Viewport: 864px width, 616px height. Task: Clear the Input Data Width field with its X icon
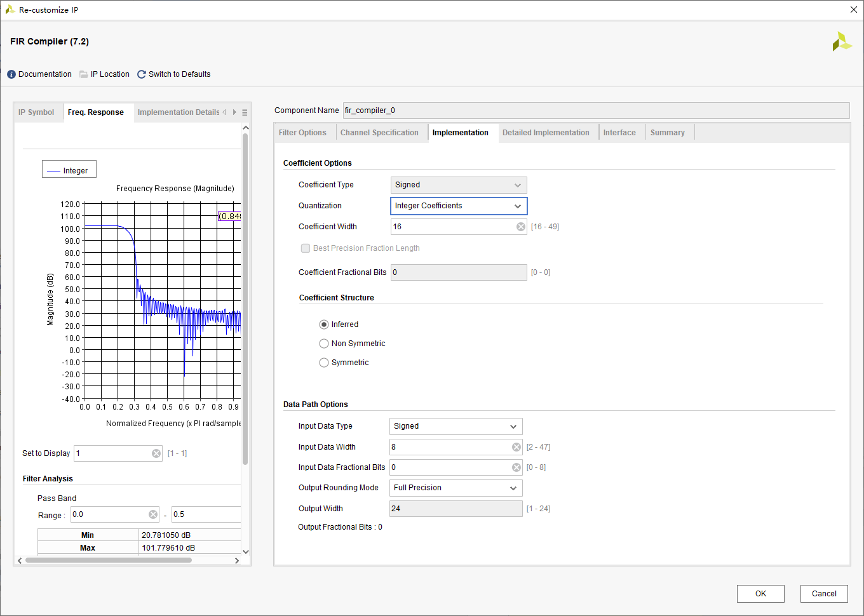point(516,447)
